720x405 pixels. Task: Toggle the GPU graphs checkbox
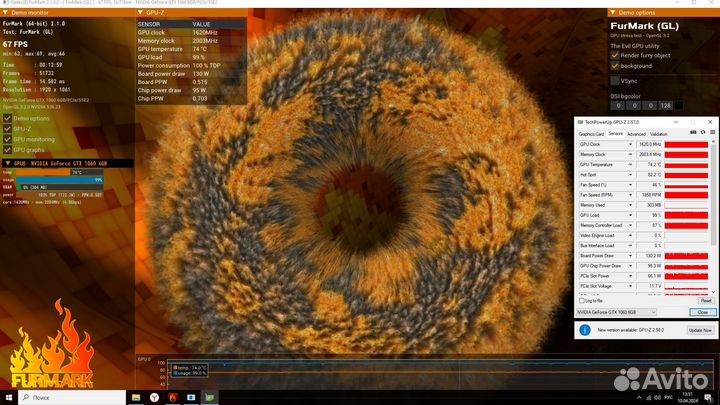coord(8,149)
